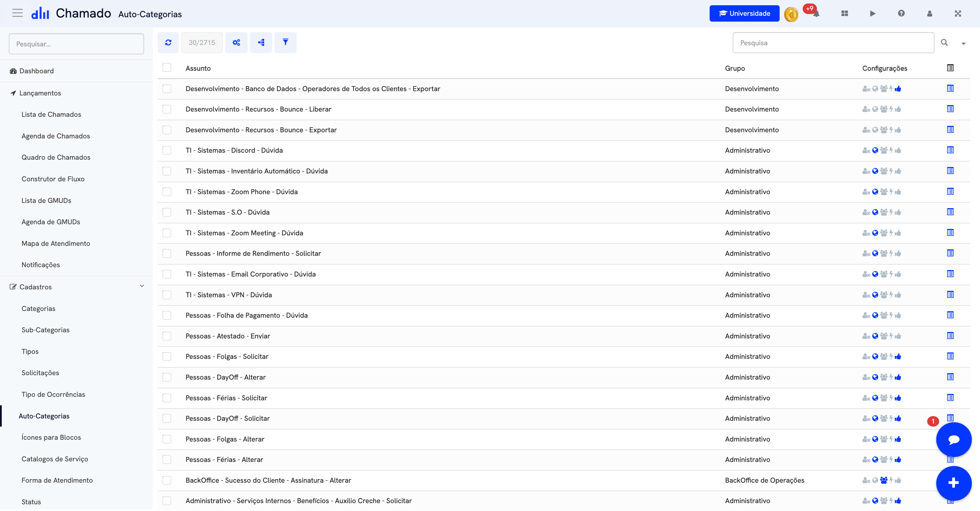This screenshot has height=511, width=980.
Task: Open the search options dropdown arrow near Pesquisa
Action: (x=964, y=43)
